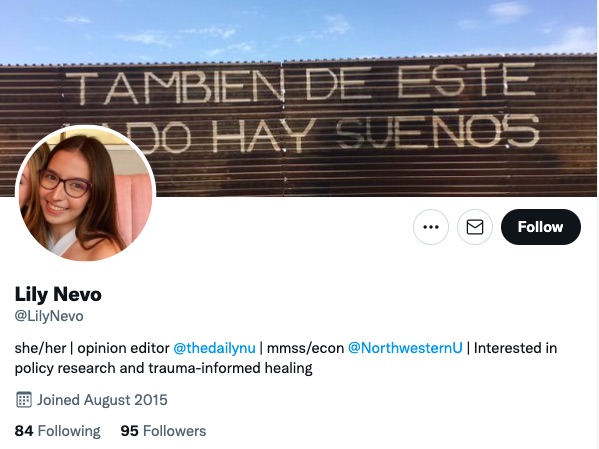This screenshot has width=599, height=449.
Task: Click the TAMBIEN DE ESTE banner text
Action: [302, 83]
